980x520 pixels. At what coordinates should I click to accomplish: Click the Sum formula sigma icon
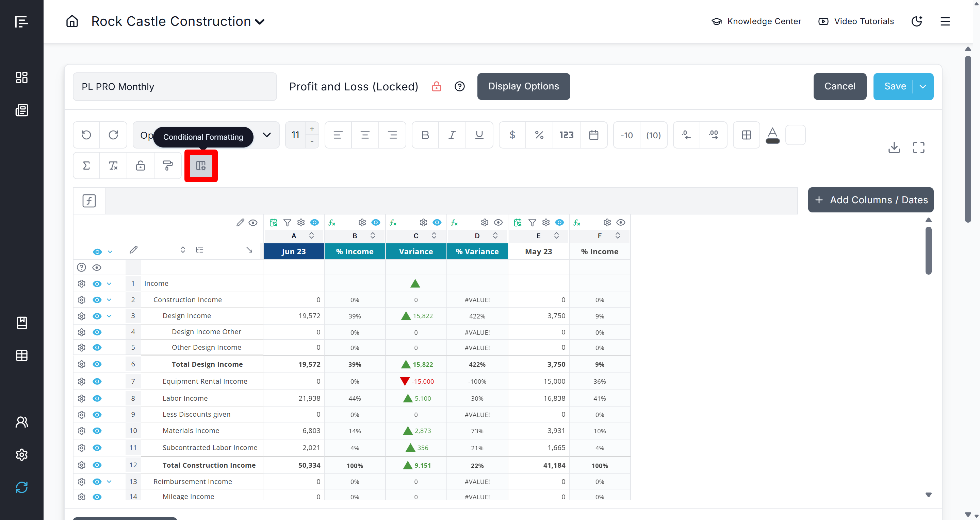coord(86,166)
